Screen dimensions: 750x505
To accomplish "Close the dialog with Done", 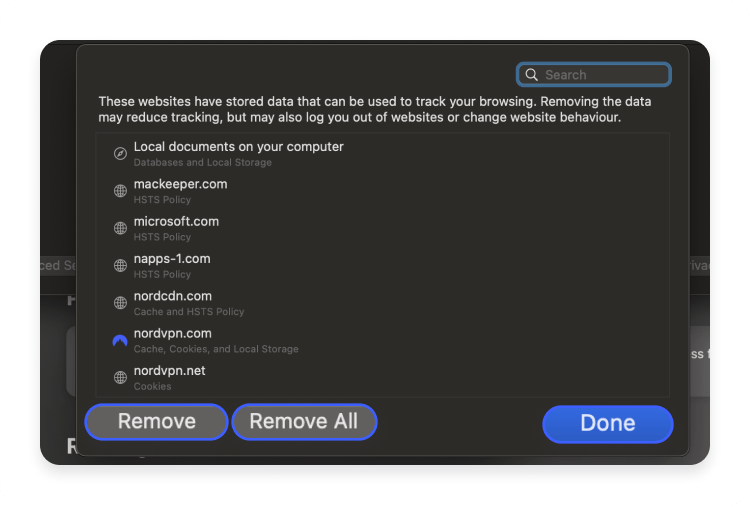I will (607, 424).
